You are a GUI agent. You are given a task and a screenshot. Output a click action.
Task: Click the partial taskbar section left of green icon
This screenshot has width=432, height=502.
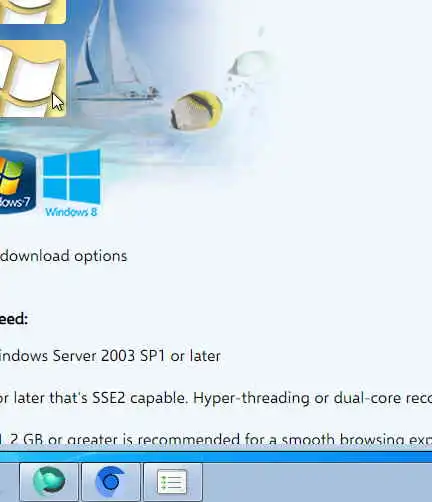click(9, 482)
